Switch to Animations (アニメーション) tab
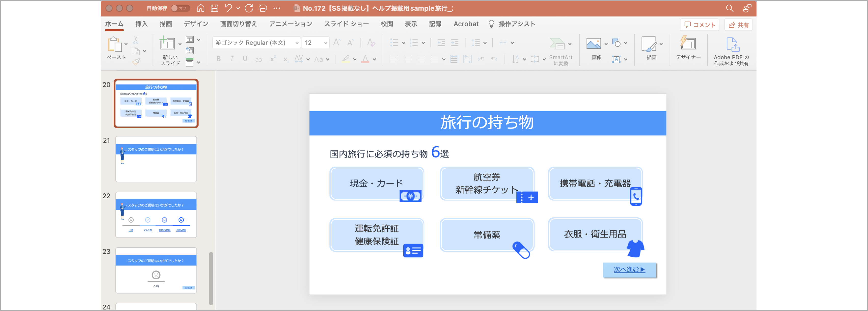 pyautogui.click(x=290, y=24)
